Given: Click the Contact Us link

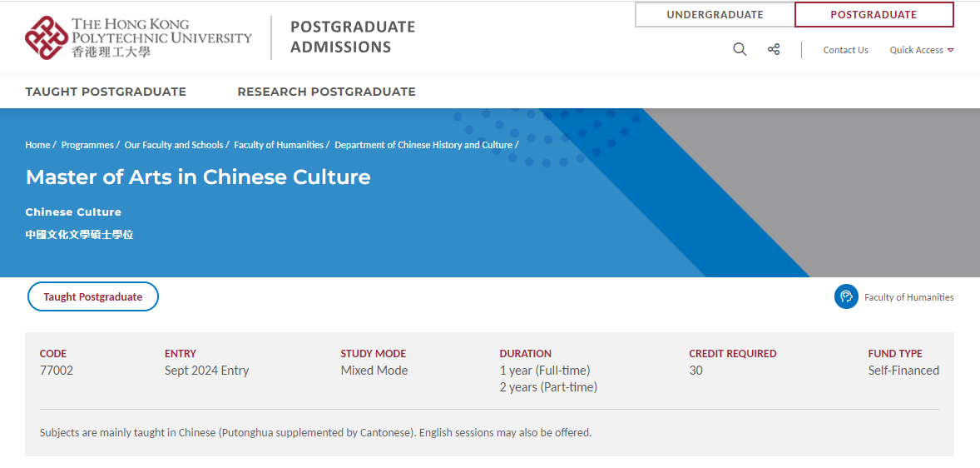Looking at the screenshot, I should pos(845,50).
